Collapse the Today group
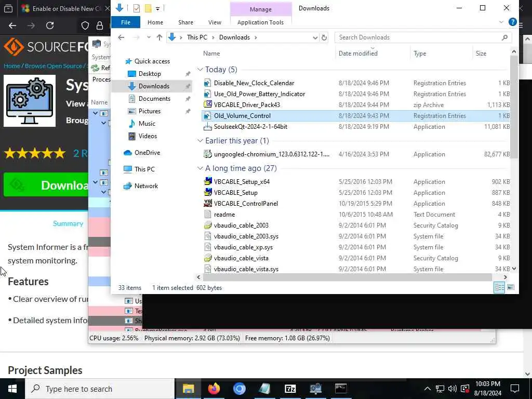 [200, 70]
